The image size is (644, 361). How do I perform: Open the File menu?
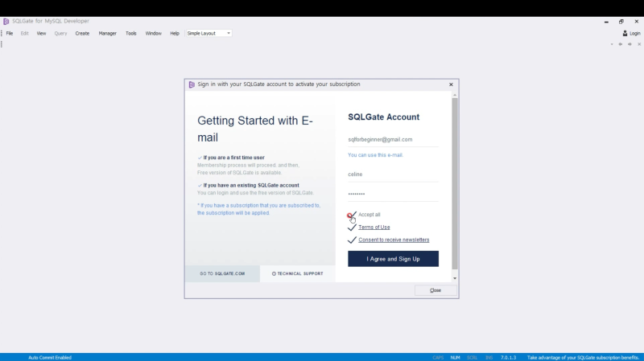[10, 33]
